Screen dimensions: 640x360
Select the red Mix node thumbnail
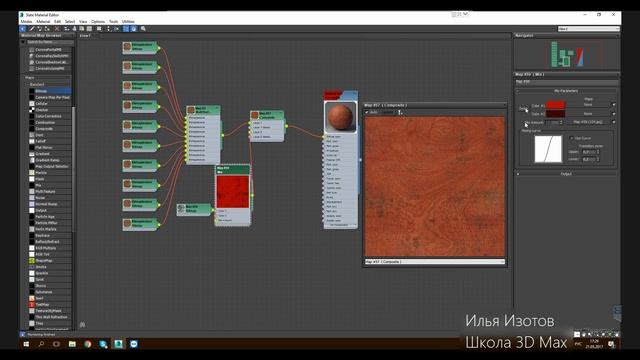pos(233,192)
